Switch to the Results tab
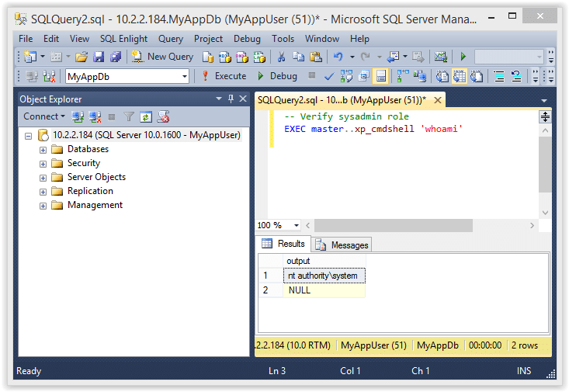This screenshot has width=569, height=392. 283,244
